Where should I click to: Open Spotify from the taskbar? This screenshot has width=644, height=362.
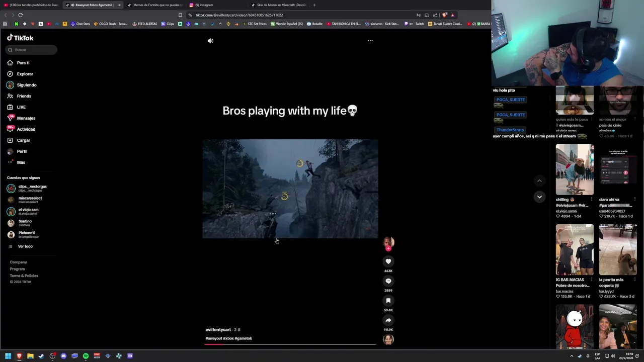pyautogui.click(x=86, y=356)
